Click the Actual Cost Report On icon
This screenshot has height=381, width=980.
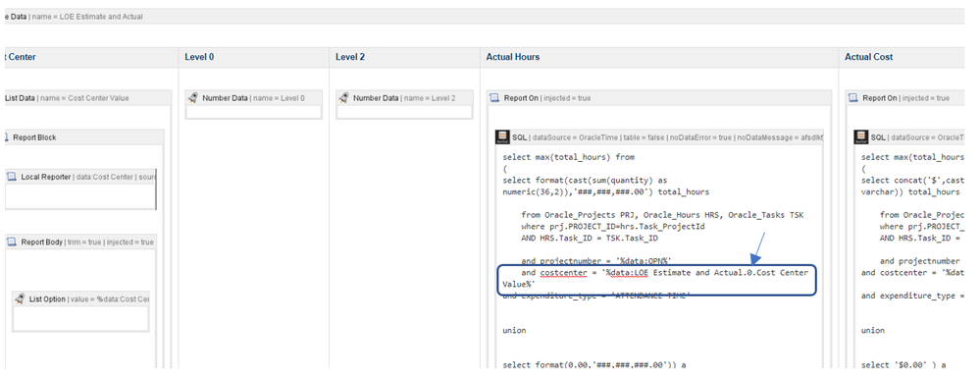click(853, 97)
